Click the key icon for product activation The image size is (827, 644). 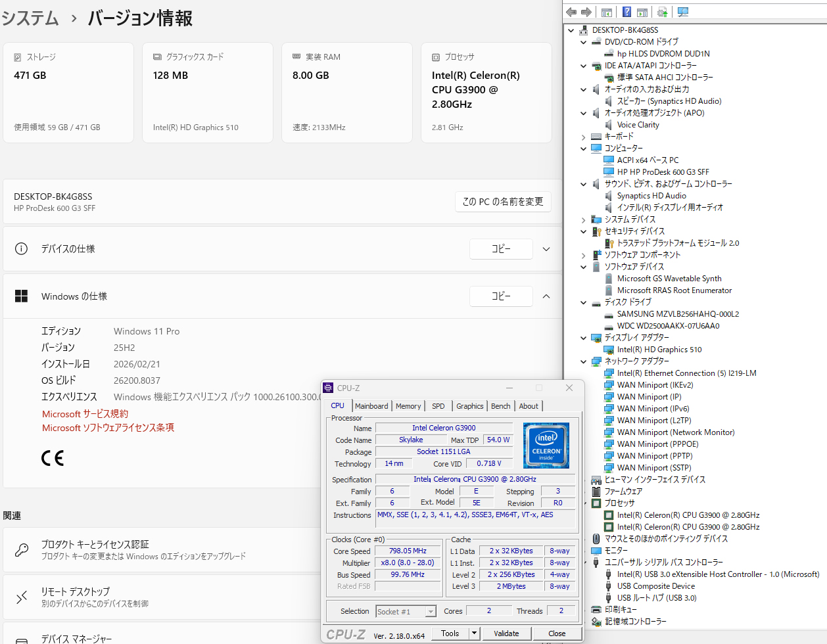pos(22,550)
